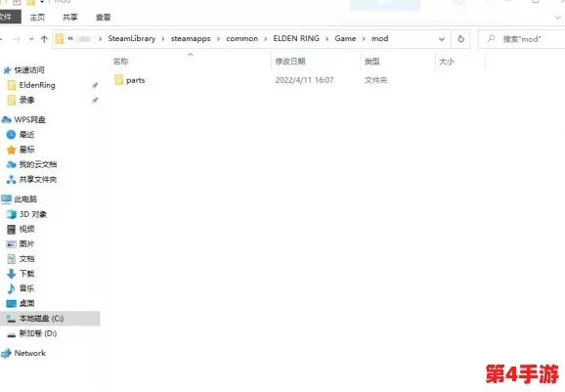Open the 图片 folder
Image resolution: width=565 pixels, height=392 pixels.
(x=26, y=243)
